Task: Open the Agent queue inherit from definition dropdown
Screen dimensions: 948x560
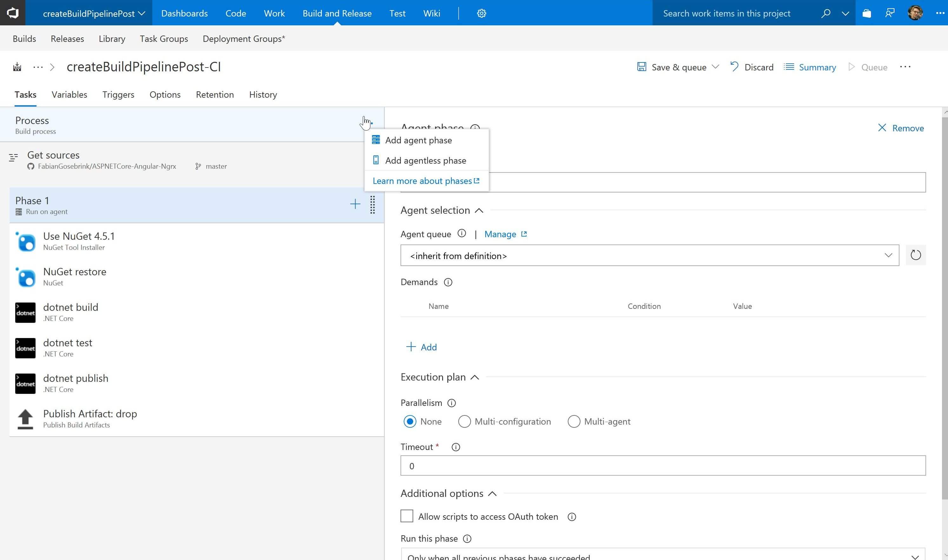Action: pyautogui.click(x=649, y=256)
